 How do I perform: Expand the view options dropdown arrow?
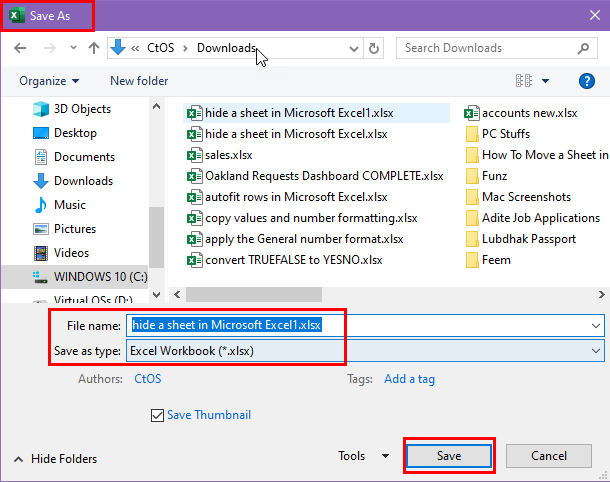tap(545, 81)
